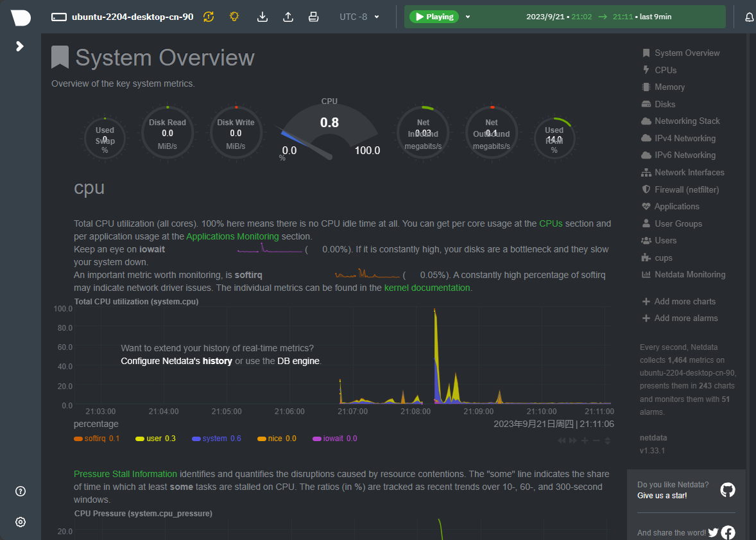Open the dropdown arrow beside Playing
This screenshot has height=540, width=756.
tap(468, 17)
